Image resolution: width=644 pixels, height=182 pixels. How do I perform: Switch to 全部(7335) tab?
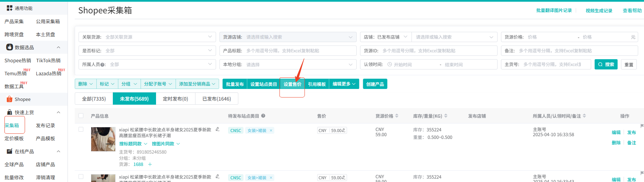(x=94, y=99)
